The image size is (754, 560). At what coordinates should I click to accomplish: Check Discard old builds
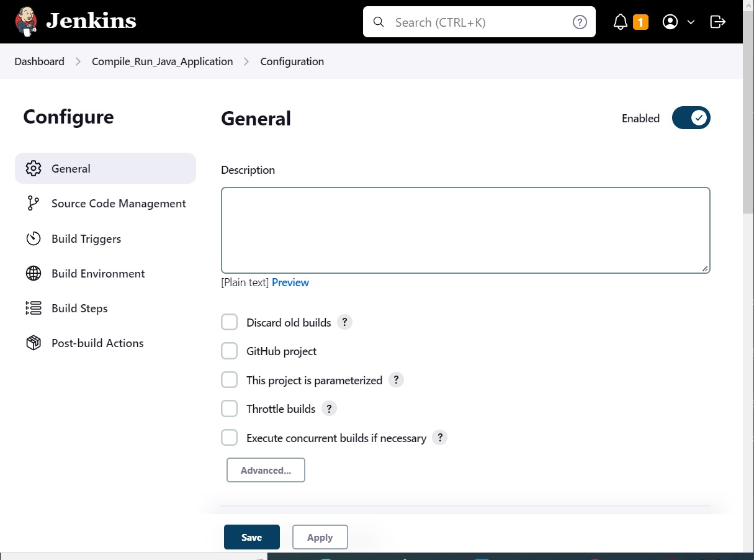(230, 322)
